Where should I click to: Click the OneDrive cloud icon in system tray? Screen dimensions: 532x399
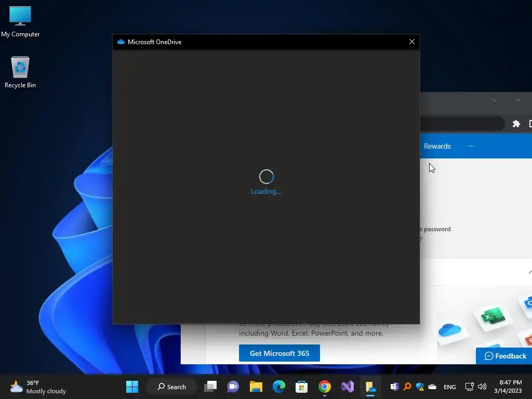tap(432, 387)
